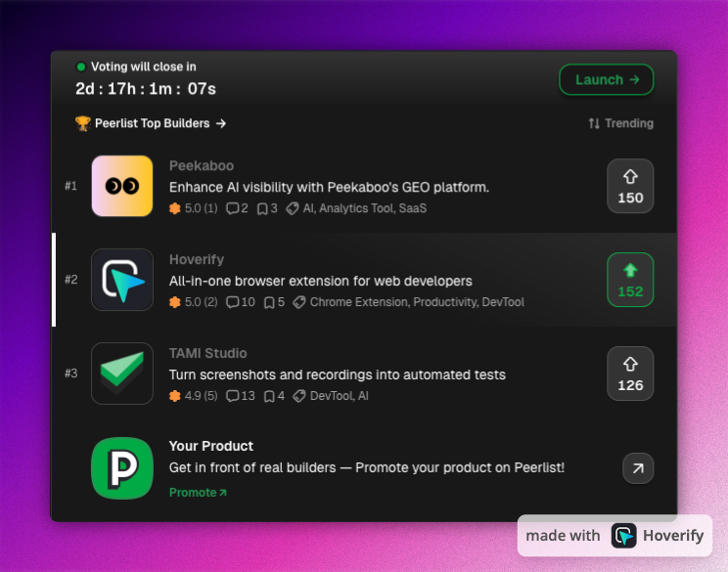Click the arrow button beside Your Product

coord(638,468)
